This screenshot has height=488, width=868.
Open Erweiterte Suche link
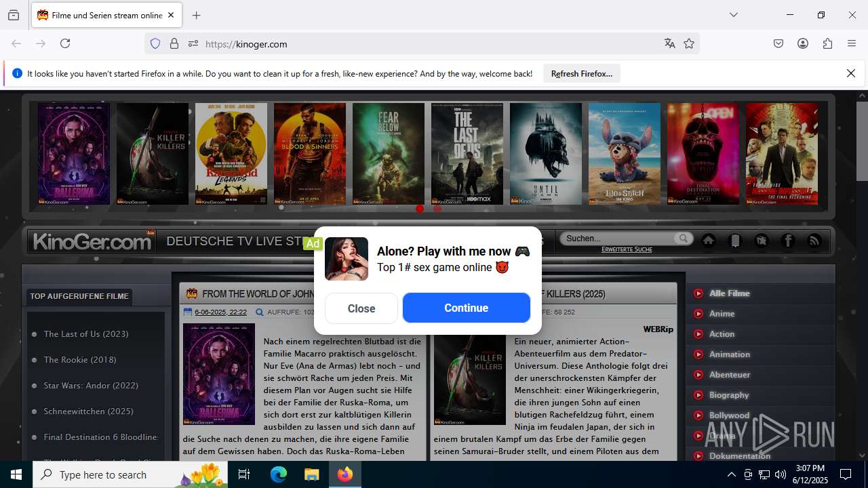pos(627,249)
